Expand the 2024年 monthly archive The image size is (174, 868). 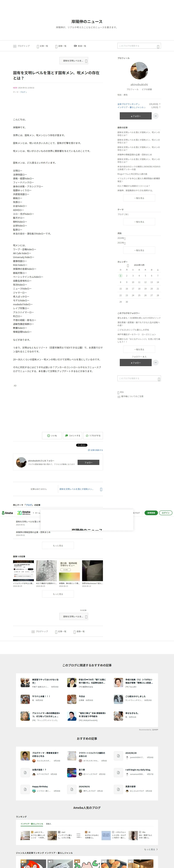(122, 238)
